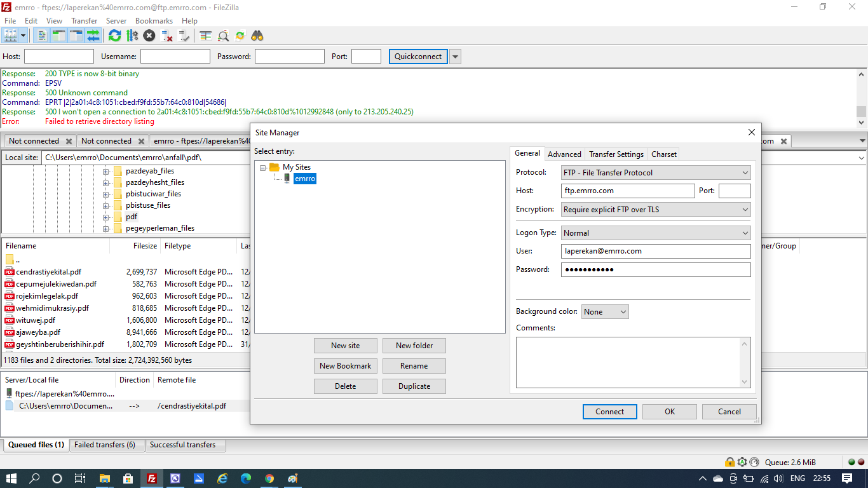Open Task View on taskbar

(x=80, y=478)
